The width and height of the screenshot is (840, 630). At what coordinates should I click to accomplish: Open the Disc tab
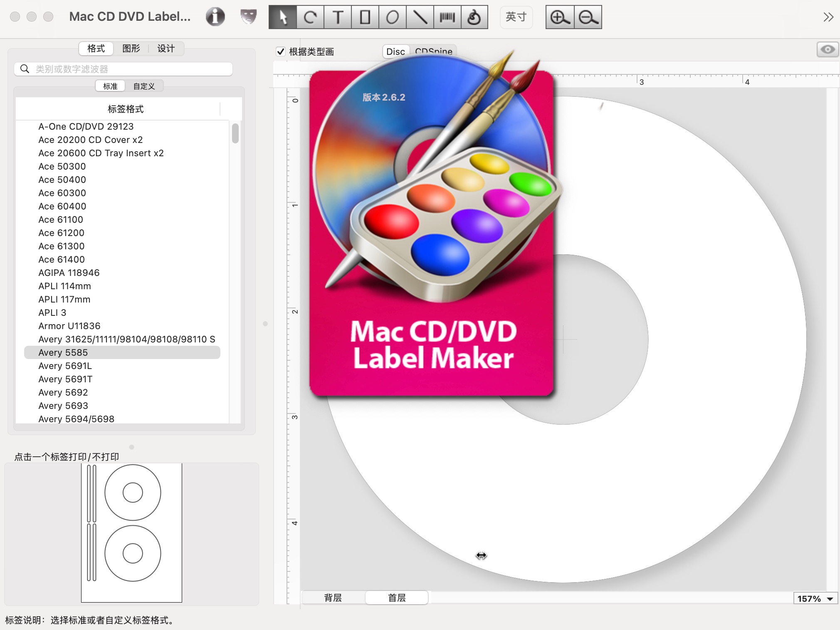tap(395, 52)
